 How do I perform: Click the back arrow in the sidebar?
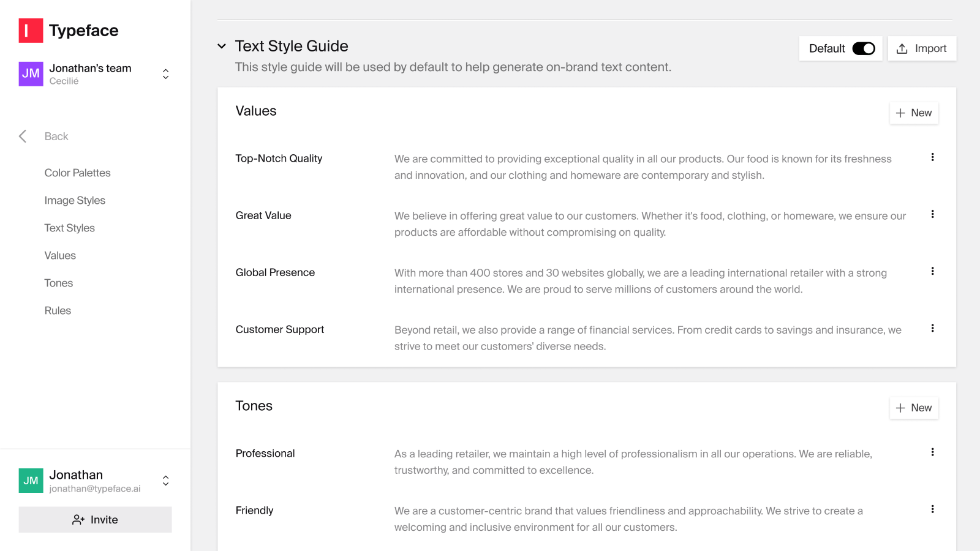coord(22,136)
